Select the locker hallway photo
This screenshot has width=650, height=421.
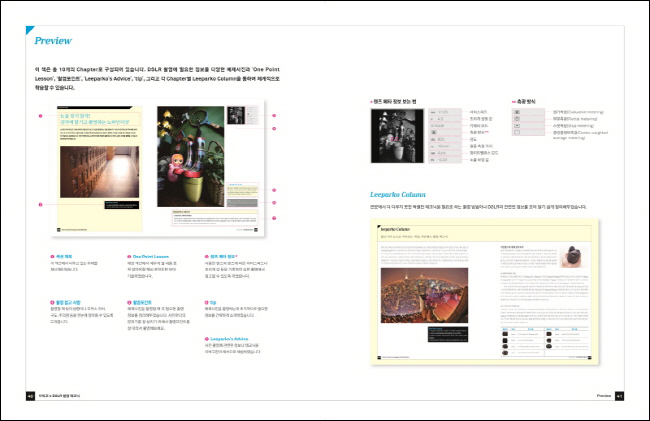97,180
